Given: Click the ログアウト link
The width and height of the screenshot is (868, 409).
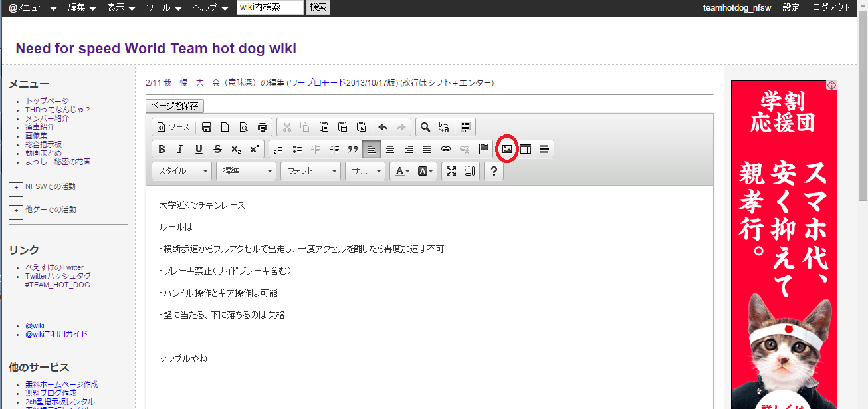Looking at the screenshot, I should 831,8.
